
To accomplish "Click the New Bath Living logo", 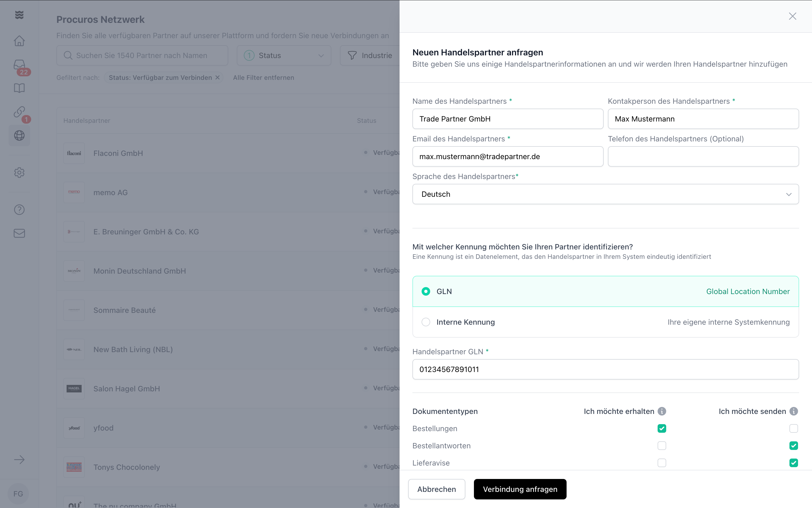I will (x=74, y=349).
